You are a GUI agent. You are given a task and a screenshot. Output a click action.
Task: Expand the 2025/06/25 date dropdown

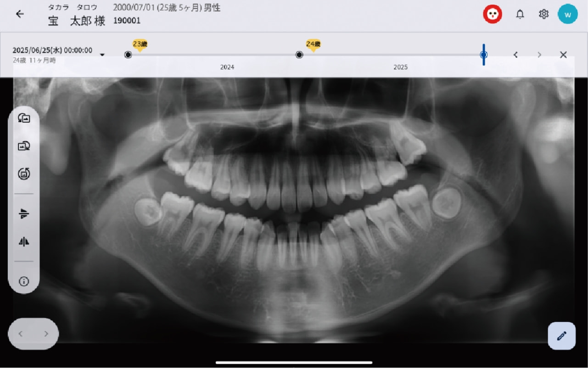(x=102, y=55)
